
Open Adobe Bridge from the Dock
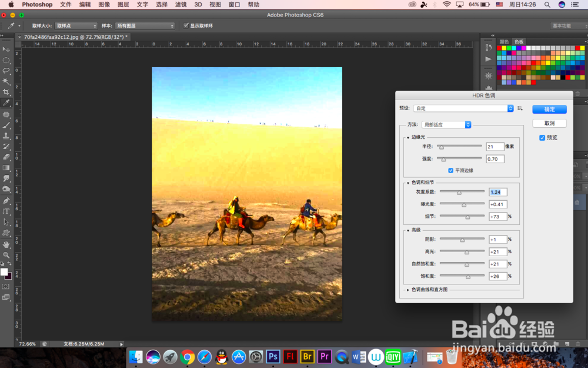pyautogui.click(x=307, y=356)
